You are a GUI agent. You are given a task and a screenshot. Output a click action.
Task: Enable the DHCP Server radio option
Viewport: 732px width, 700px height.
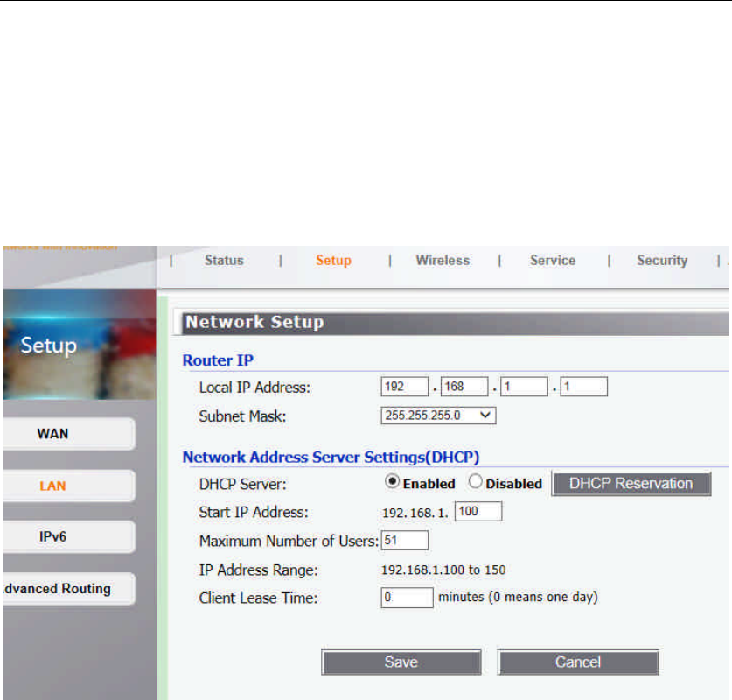[x=392, y=481]
